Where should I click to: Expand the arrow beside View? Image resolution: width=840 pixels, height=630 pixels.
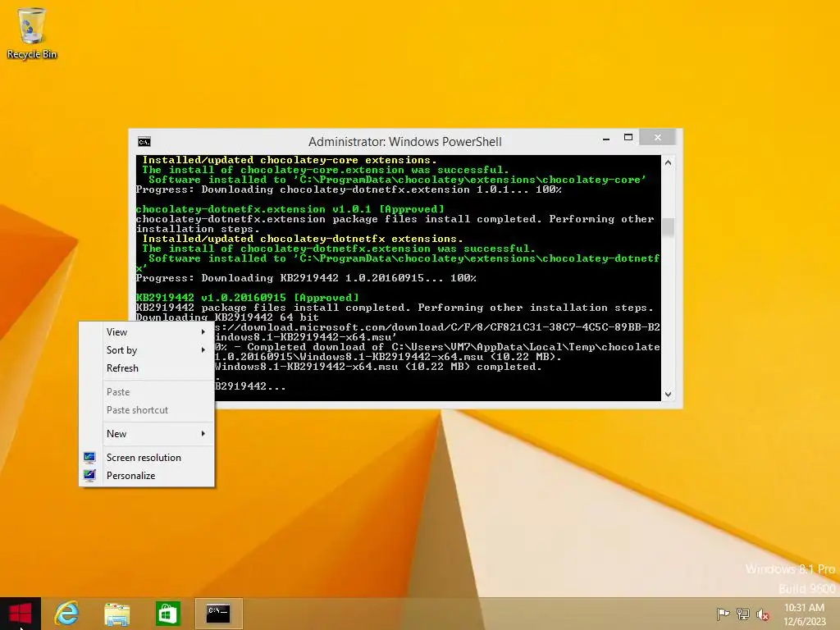point(203,332)
